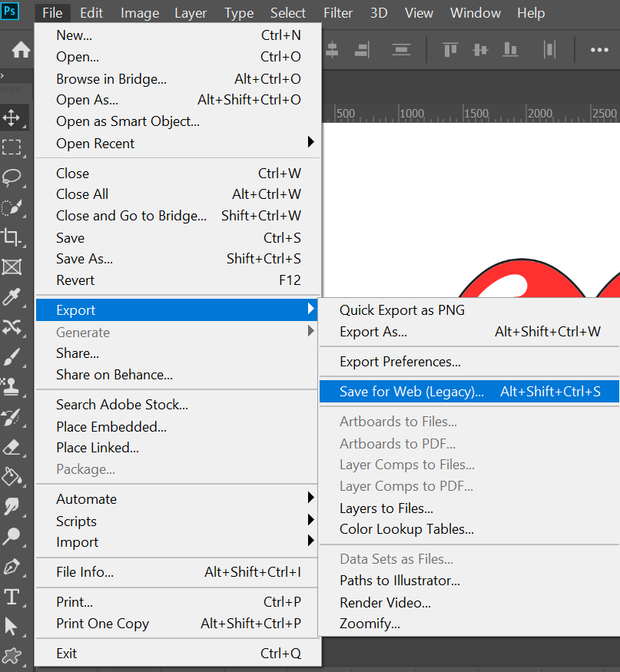
Task: Select the Quick Selection tool
Action: click(12, 207)
